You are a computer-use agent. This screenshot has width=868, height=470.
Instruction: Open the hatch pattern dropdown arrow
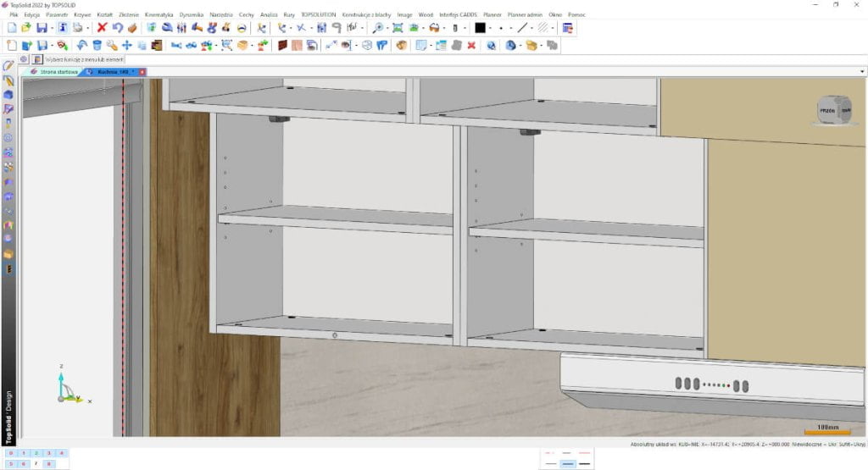coord(553,28)
